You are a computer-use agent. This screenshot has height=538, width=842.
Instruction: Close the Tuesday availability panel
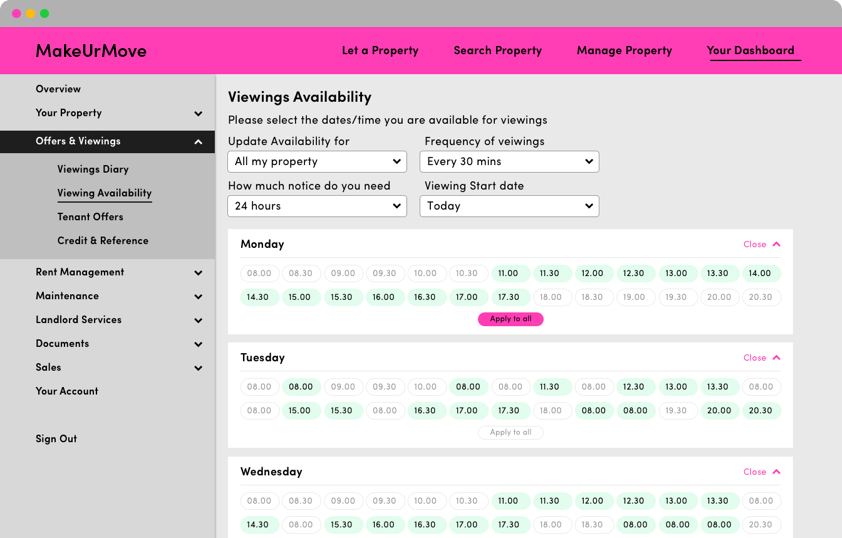coord(762,358)
